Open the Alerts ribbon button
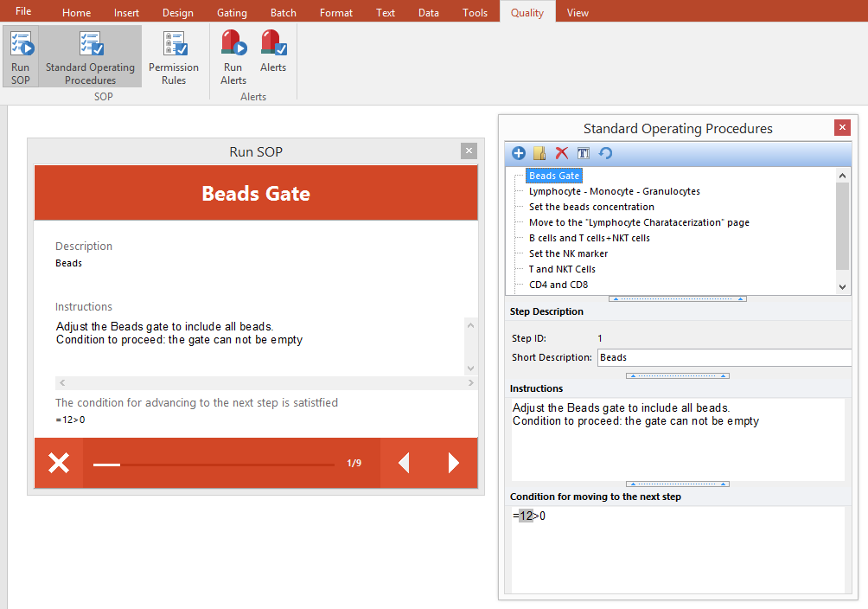Screen dimensions: 868x609 coord(273,56)
